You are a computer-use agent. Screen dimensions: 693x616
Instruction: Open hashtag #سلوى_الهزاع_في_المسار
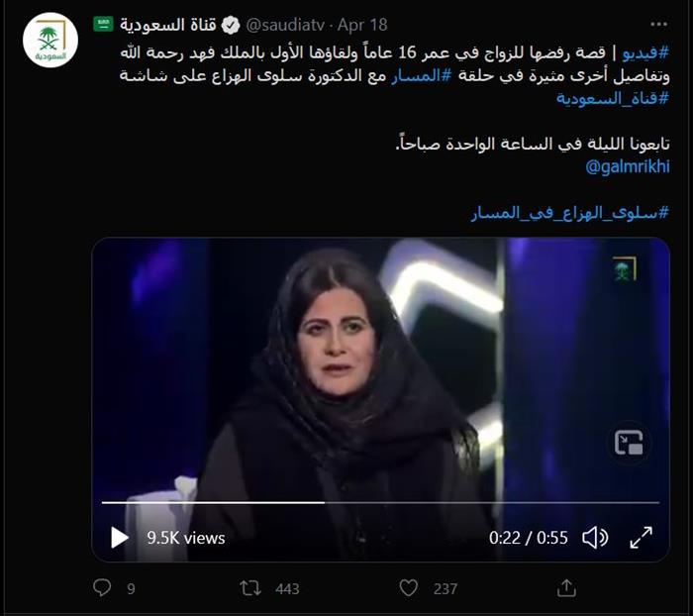pyautogui.click(x=570, y=213)
